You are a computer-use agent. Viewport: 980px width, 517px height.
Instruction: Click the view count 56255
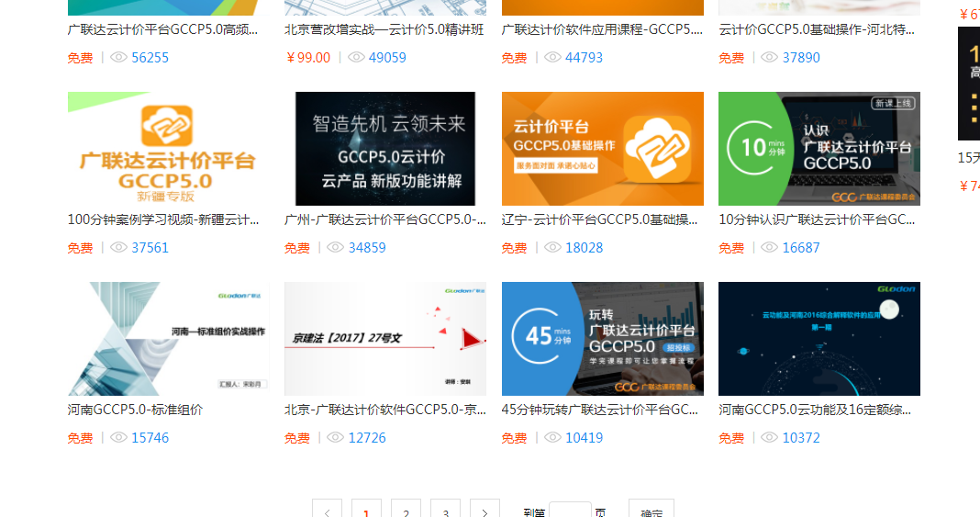tap(150, 58)
